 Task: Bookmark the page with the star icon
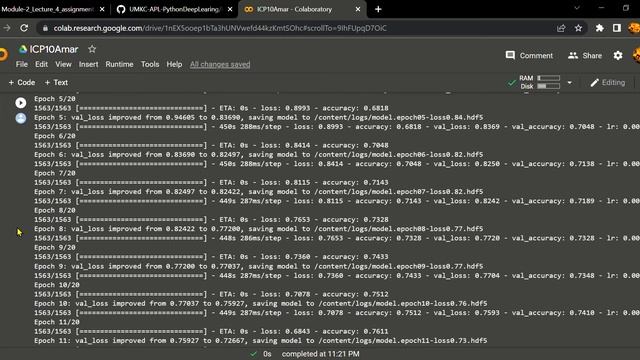(x=578, y=28)
